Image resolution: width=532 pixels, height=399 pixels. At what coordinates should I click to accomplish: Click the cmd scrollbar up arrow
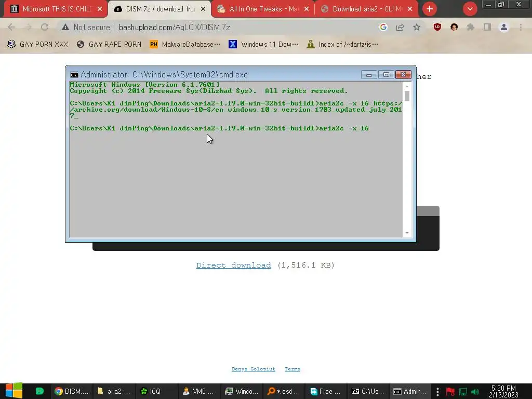click(x=407, y=87)
